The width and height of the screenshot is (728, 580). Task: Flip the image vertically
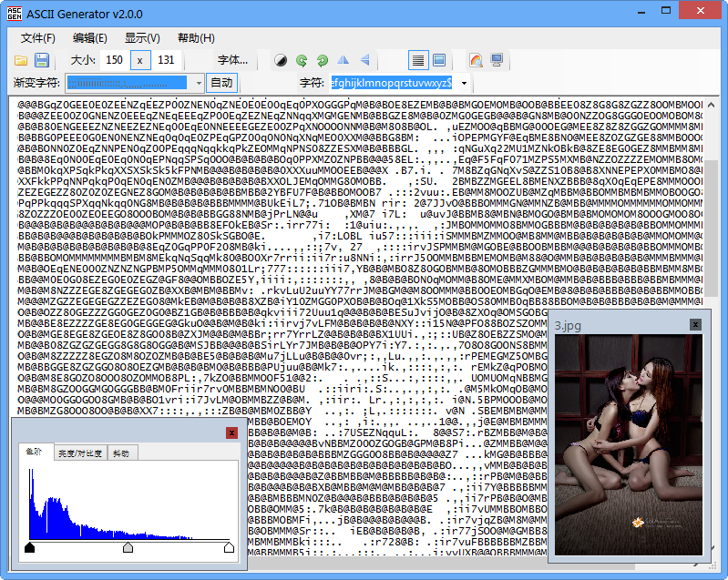point(364,60)
